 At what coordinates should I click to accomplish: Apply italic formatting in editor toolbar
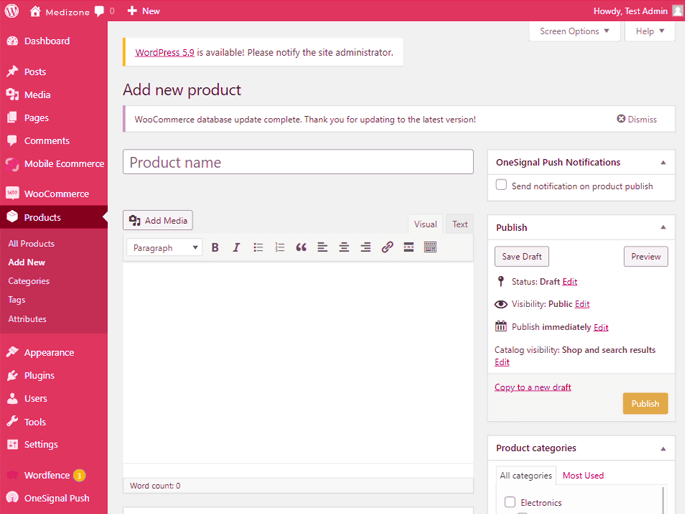click(x=236, y=247)
